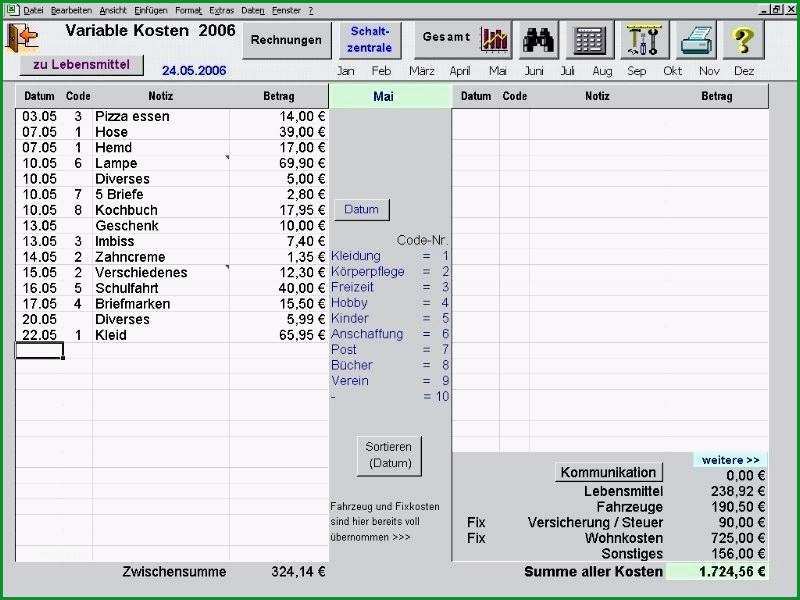
Task: Click the 'Hemd' note cell
Action: coord(161,147)
